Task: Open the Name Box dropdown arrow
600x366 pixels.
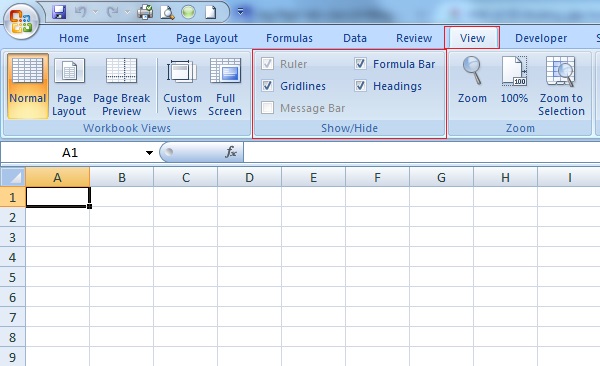Action: 149,153
